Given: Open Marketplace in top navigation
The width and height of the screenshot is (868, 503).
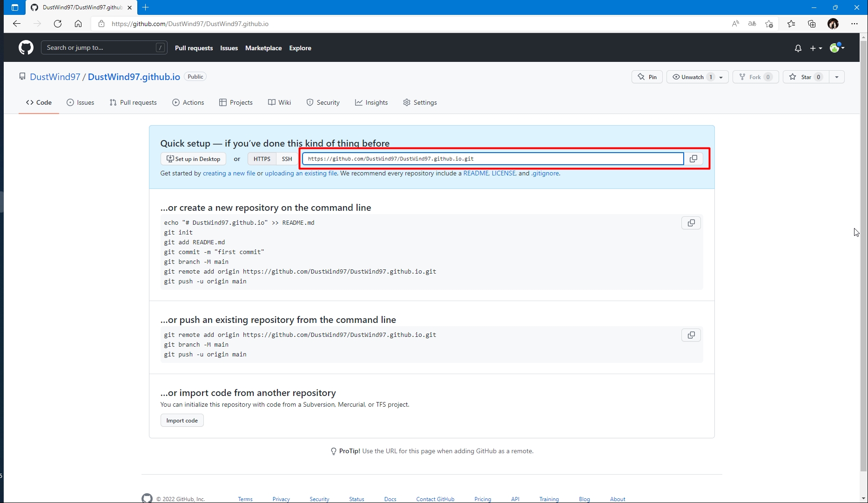Looking at the screenshot, I should (263, 48).
